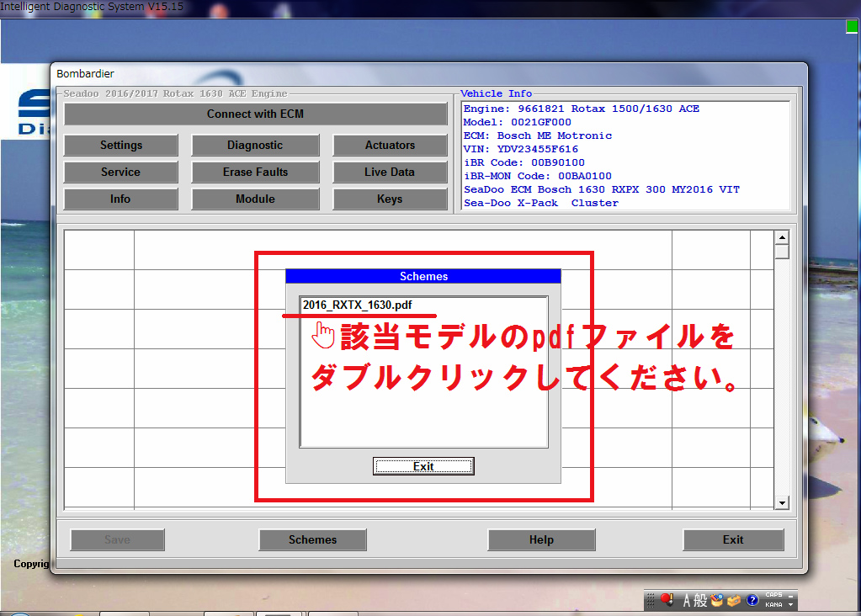This screenshot has height=616, width=861.
Task: Click the main window Exit button
Action: [733, 540]
